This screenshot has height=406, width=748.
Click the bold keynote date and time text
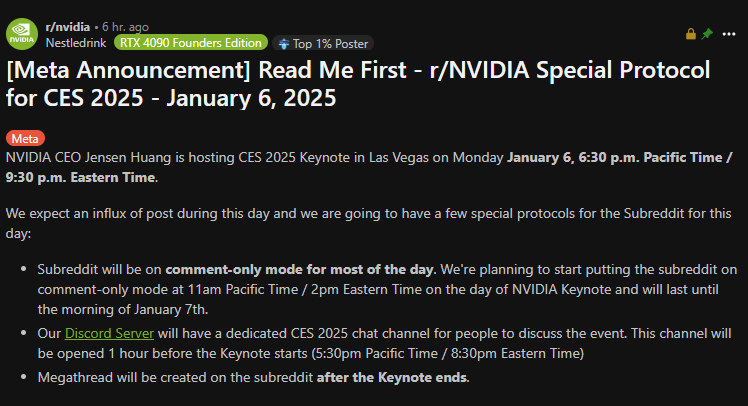click(x=619, y=158)
